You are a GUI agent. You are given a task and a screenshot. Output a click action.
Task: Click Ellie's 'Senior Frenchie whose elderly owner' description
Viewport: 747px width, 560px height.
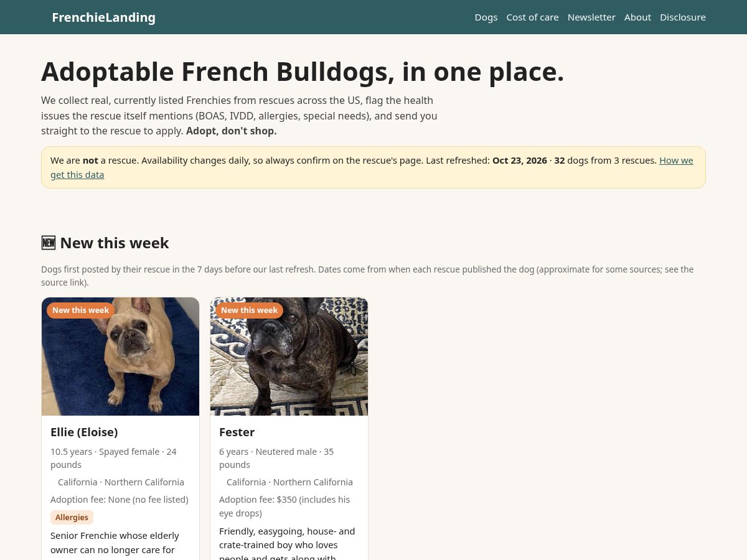(x=115, y=543)
